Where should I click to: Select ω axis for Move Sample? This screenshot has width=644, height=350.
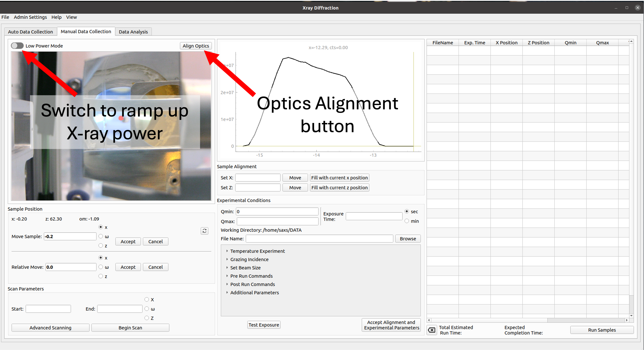coord(101,236)
